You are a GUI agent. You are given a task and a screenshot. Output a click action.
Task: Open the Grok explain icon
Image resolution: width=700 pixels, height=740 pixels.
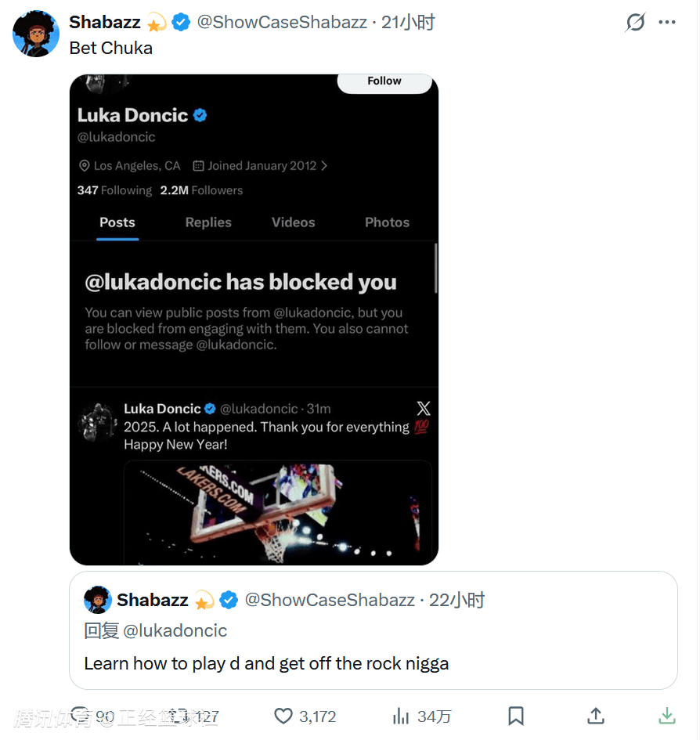tap(635, 23)
